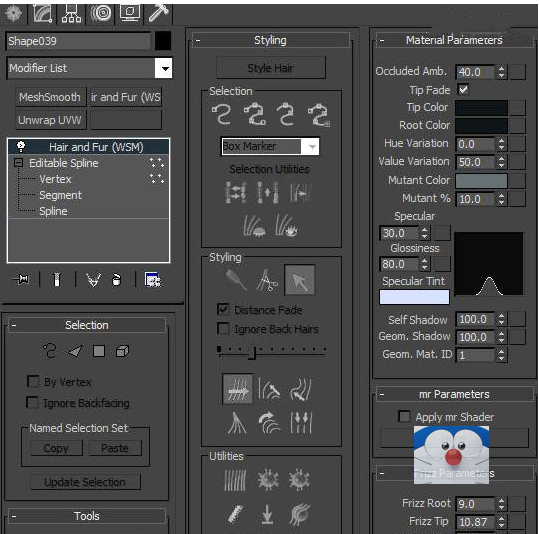Switch to the Modify panel tab
Screen dimensions: 539x534
(x=43, y=13)
